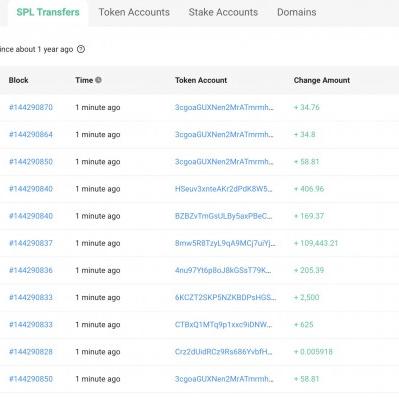Viewport: 399px width, 399px height.
Task: View token account 8mw5R8TzyL9qA9MCj7uiYj
Action: 225,243
